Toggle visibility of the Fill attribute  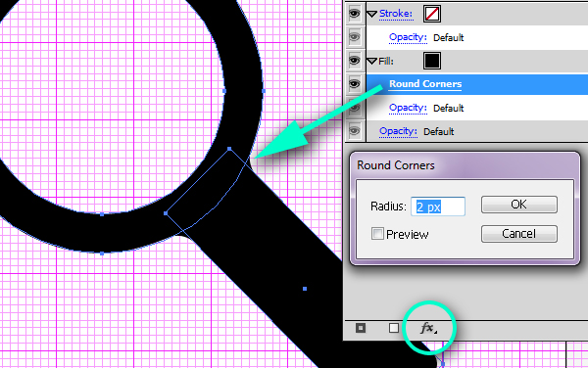pyautogui.click(x=355, y=61)
